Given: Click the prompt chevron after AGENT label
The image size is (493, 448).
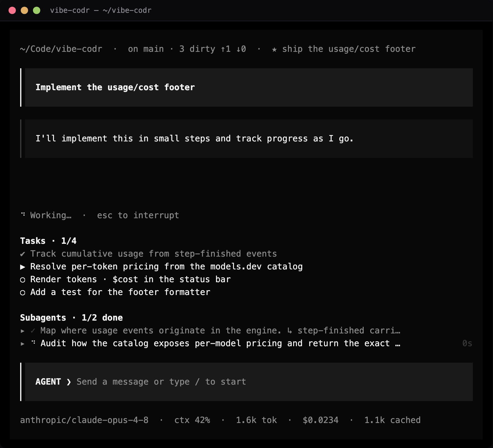Looking at the screenshot, I should 69,382.
